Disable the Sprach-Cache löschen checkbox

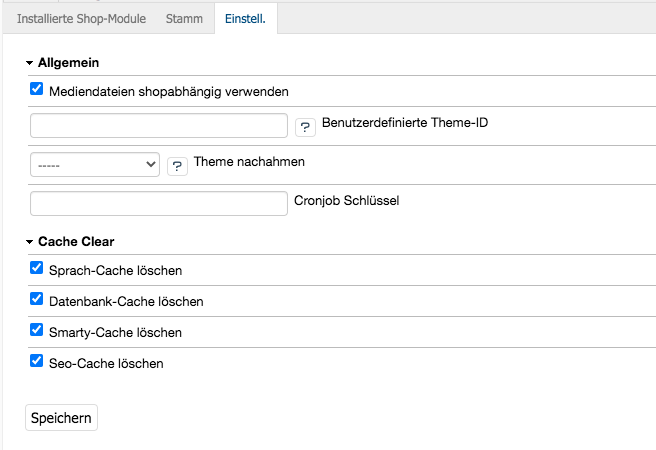[37, 269]
